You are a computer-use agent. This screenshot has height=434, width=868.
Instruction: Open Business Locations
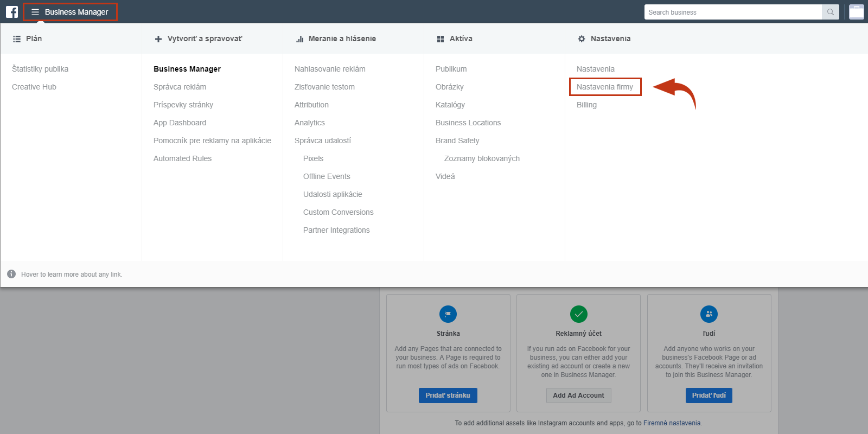point(468,123)
